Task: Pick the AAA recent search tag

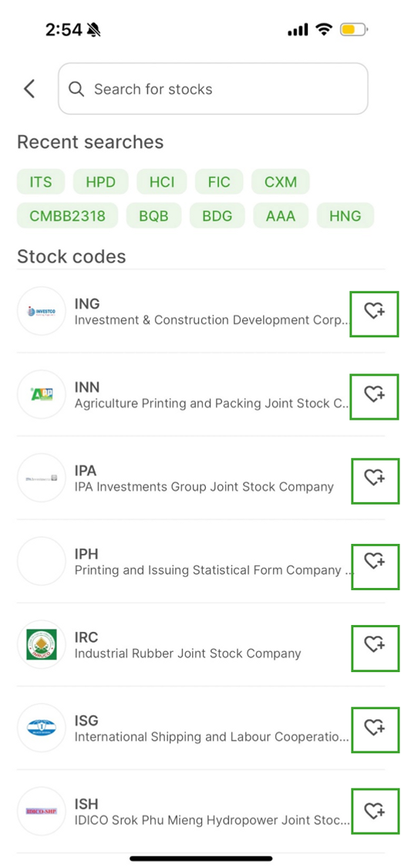Action: point(281,215)
